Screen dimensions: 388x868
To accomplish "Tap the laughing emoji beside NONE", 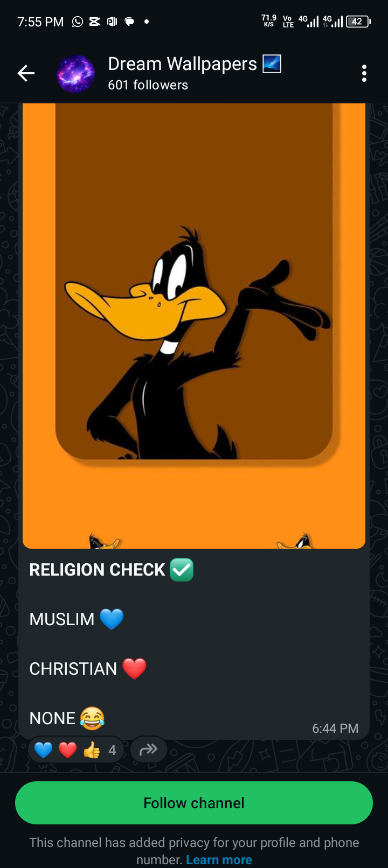I will tap(92, 718).
